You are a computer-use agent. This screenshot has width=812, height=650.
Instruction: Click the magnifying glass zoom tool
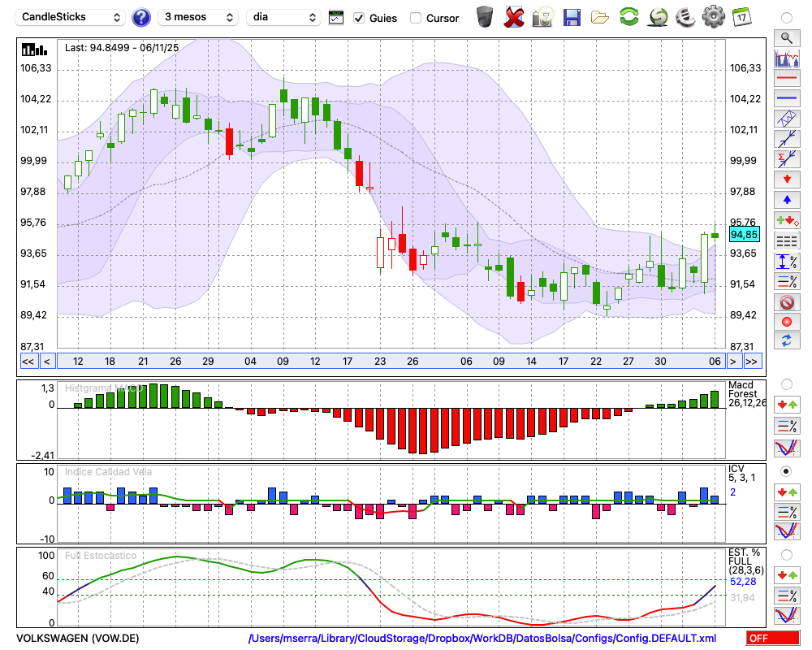tap(786, 37)
